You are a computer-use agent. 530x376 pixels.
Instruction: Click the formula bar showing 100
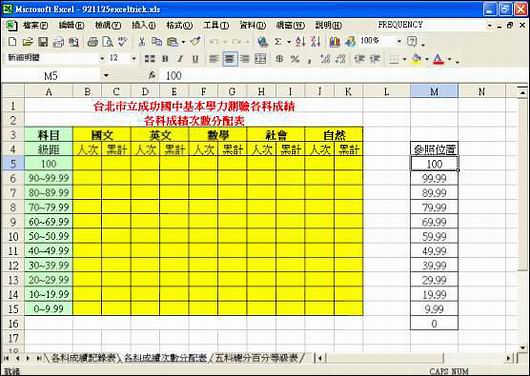click(x=341, y=75)
